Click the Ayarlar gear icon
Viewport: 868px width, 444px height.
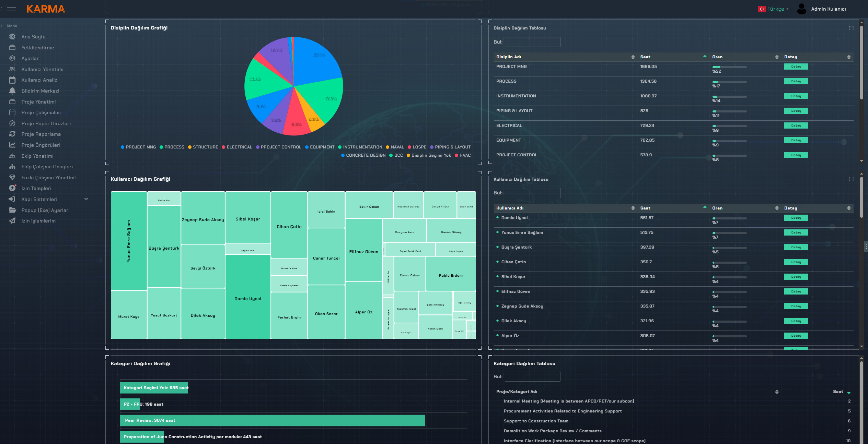(12, 58)
